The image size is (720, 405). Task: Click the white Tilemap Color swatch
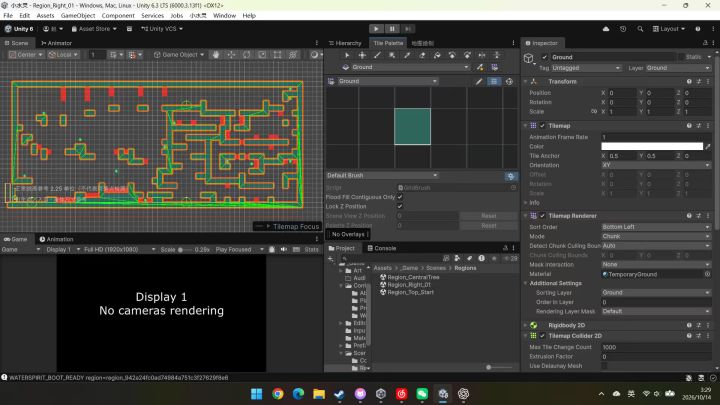(652, 146)
